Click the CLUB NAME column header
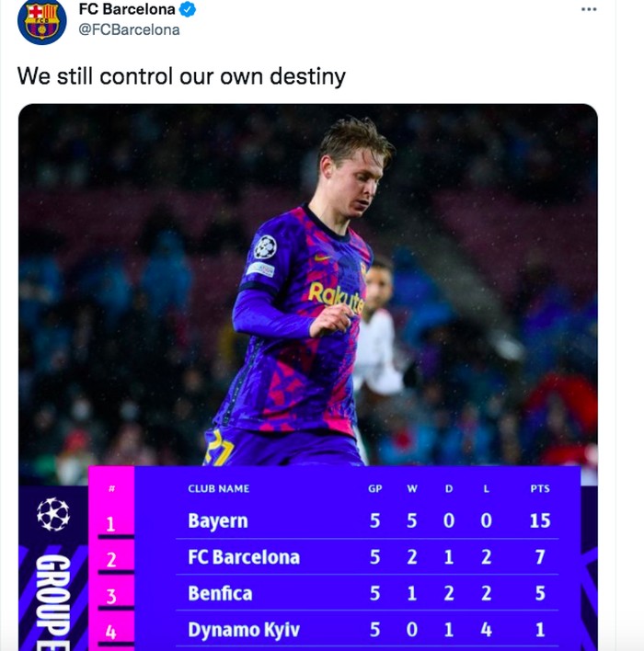The image size is (644, 651). pos(219,488)
